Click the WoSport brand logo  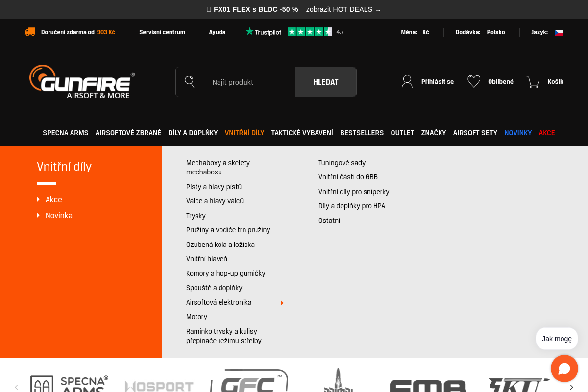pyautogui.click(x=159, y=387)
